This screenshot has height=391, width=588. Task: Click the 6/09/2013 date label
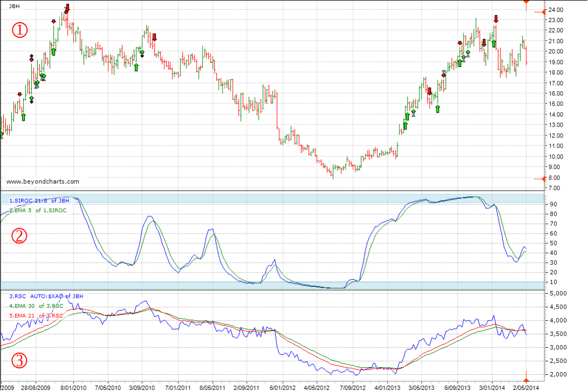tap(457, 388)
